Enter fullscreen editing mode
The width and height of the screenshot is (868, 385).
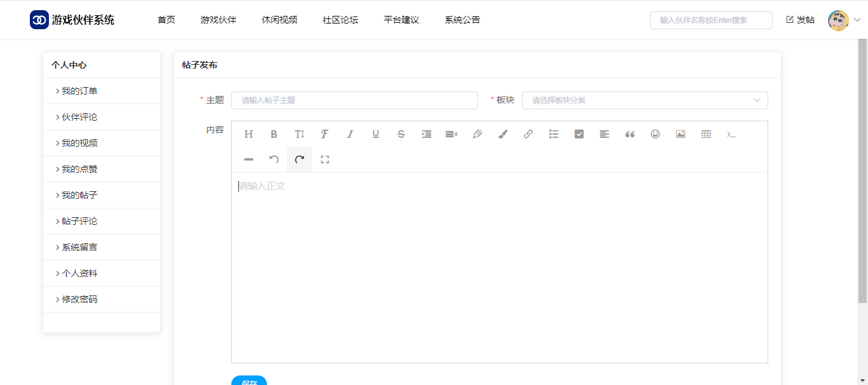[325, 159]
